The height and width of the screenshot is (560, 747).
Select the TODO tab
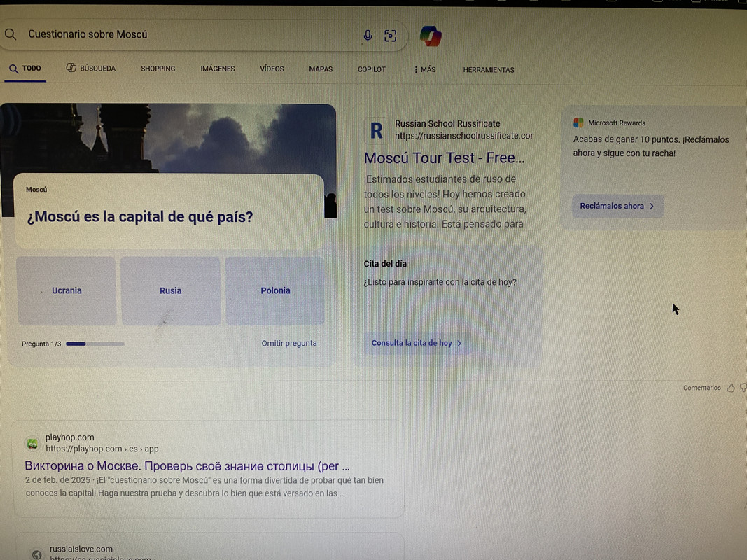[x=25, y=69]
